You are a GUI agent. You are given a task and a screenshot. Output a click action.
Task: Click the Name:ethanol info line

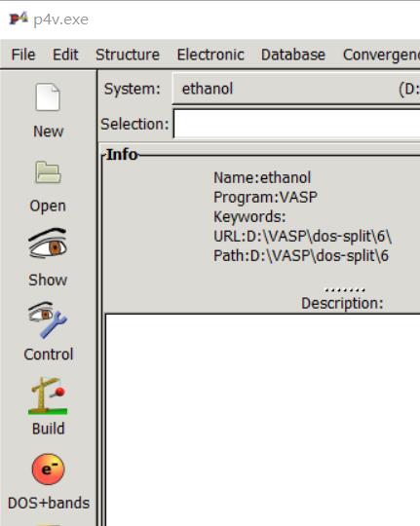[x=262, y=178]
